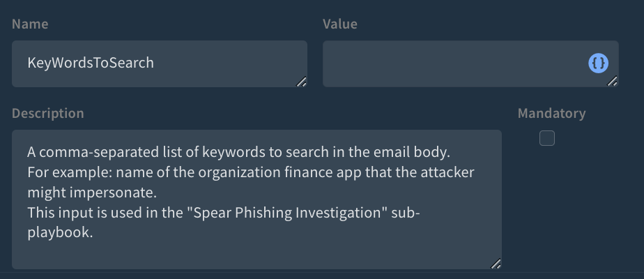Click the Description box resize handle

(496, 264)
